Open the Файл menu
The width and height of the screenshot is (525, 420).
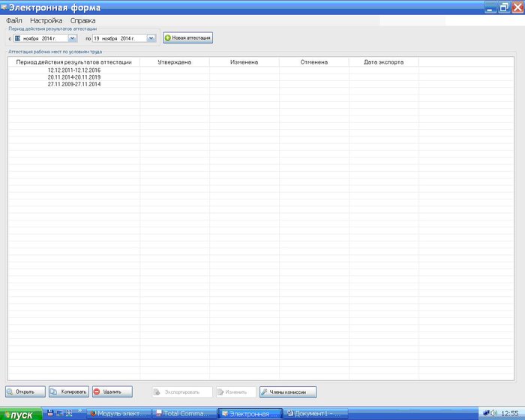point(14,20)
